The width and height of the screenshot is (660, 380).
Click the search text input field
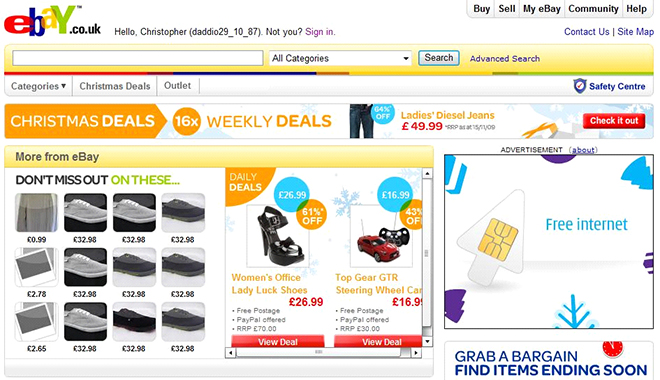138,58
